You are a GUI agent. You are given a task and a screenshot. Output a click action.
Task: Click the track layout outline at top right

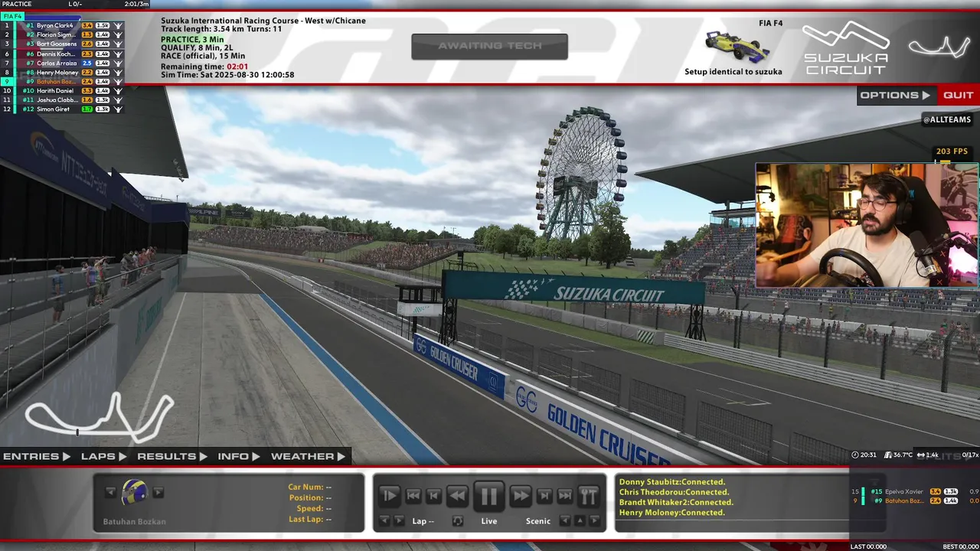(x=939, y=47)
